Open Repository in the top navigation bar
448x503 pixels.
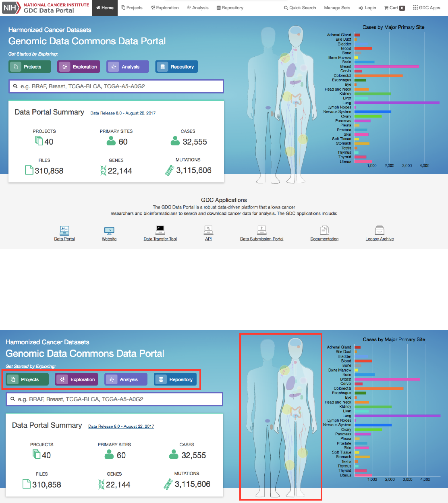[x=230, y=8]
